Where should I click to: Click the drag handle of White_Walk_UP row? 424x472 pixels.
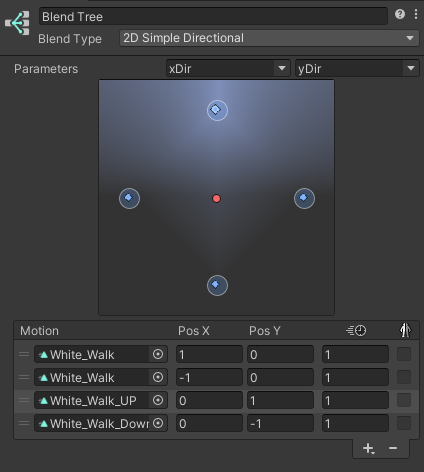coord(24,400)
